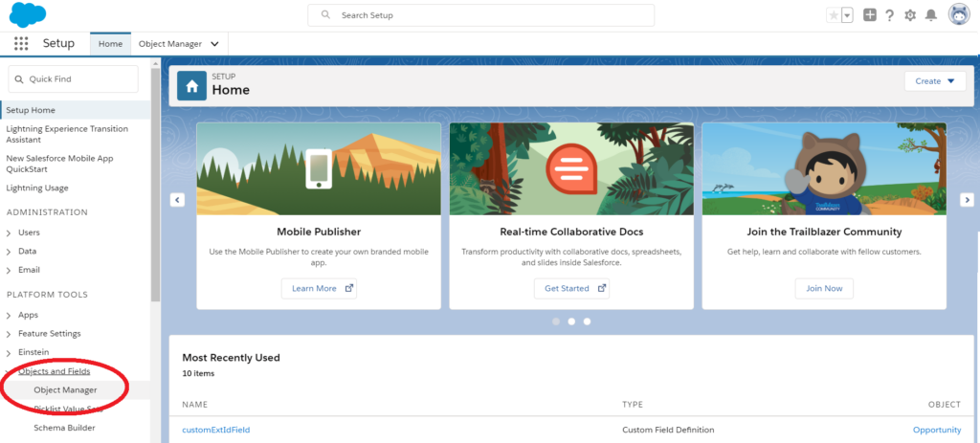Viewport: 980px width, 443px height.
Task: Click Get Started for Collaborative Docs
Action: click(x=571, y=289)
